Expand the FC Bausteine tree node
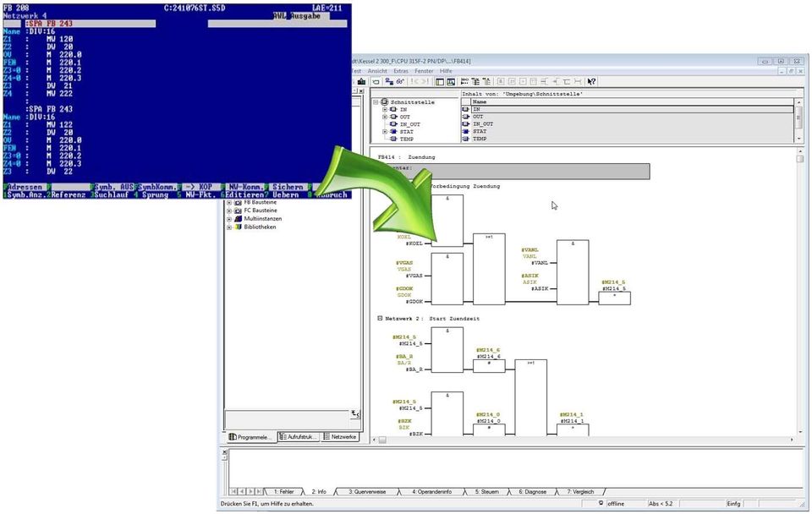The height and width of the screenshot is (514, 812). click(229, 211)
